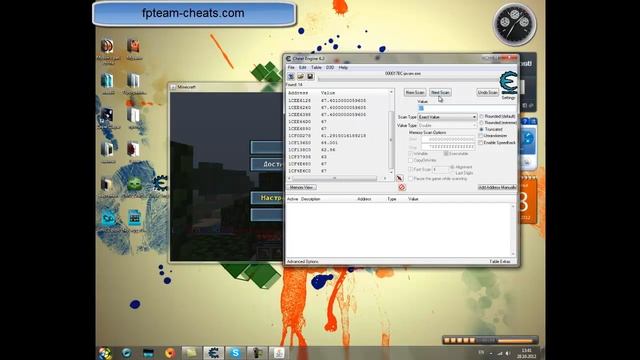Screen dimensions: 640x360
Task: Toggle Enable Speedhack checkbox
Action: point(481,142)
